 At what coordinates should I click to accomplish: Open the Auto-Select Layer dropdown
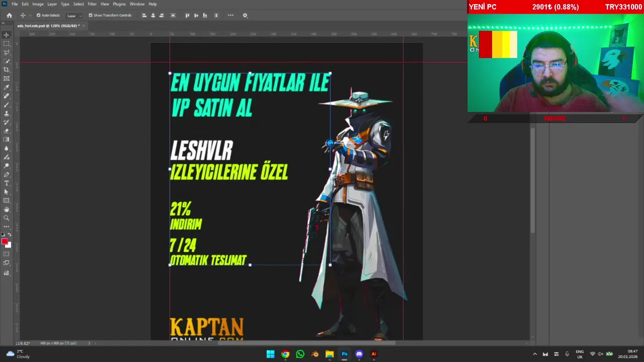(74, 16)
